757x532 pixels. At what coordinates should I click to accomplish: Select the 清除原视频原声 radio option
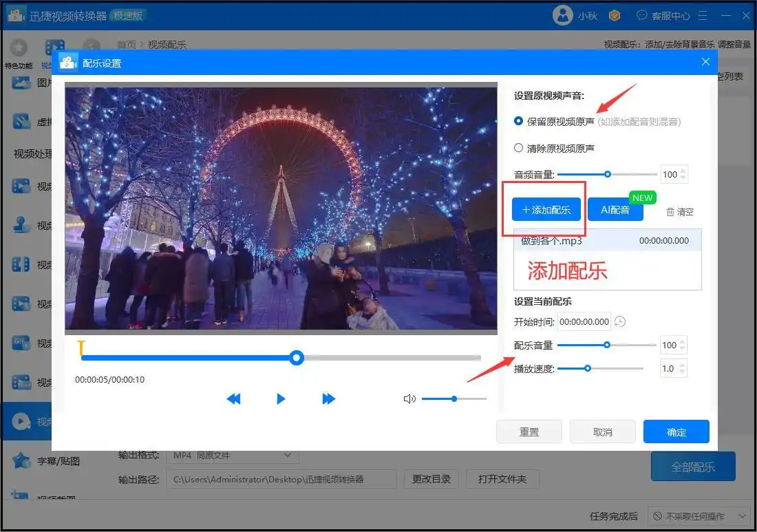(520, 147)
